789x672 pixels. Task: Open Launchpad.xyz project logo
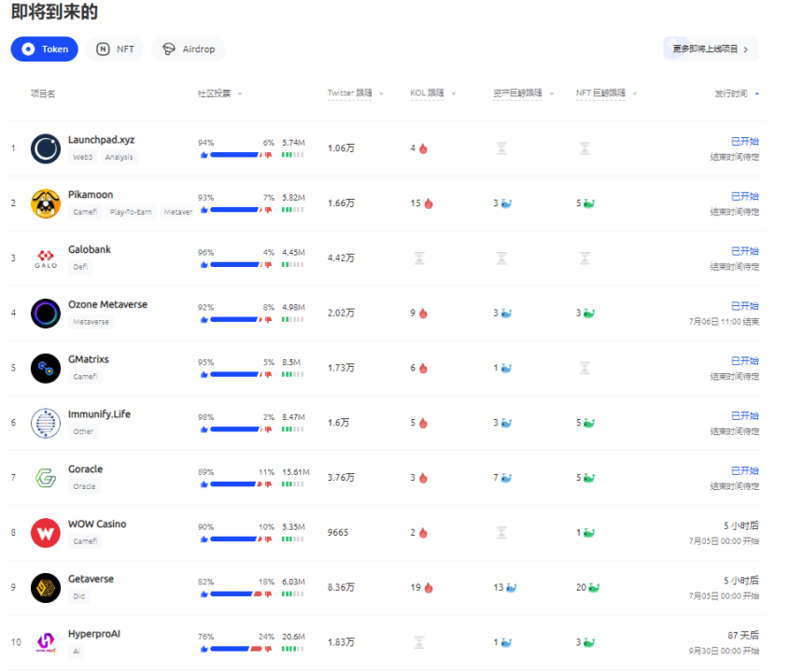pos(46,148)
